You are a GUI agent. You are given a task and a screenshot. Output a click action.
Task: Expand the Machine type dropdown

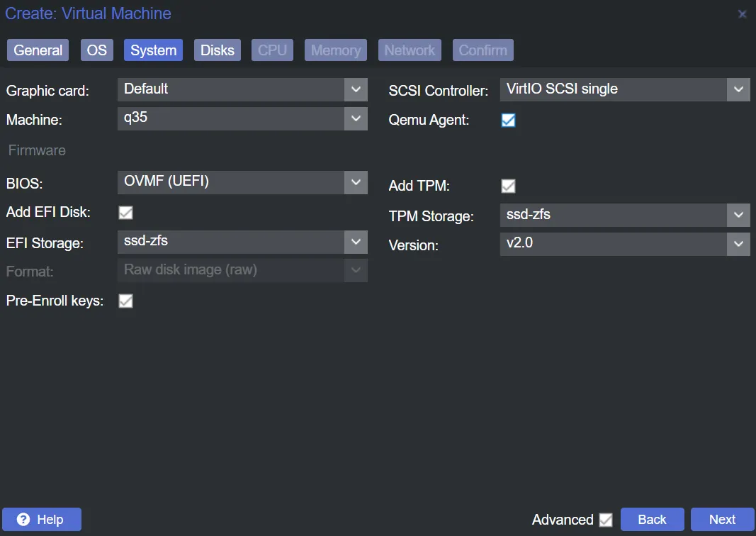[356, 118]
